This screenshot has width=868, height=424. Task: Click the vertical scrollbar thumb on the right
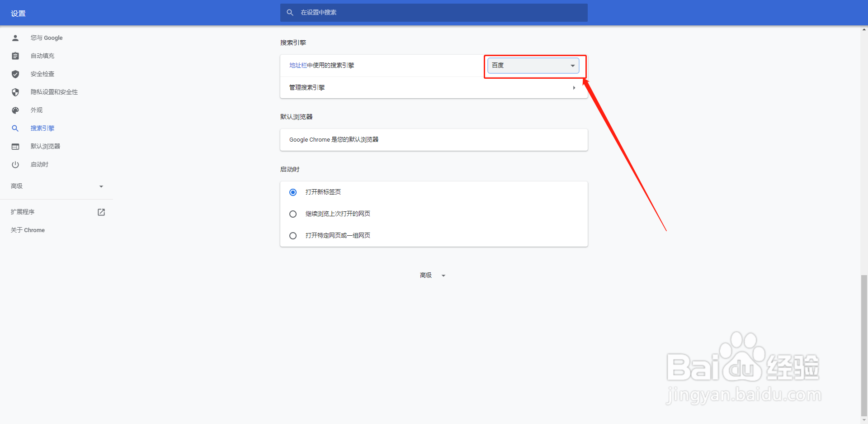coord(864,345)
